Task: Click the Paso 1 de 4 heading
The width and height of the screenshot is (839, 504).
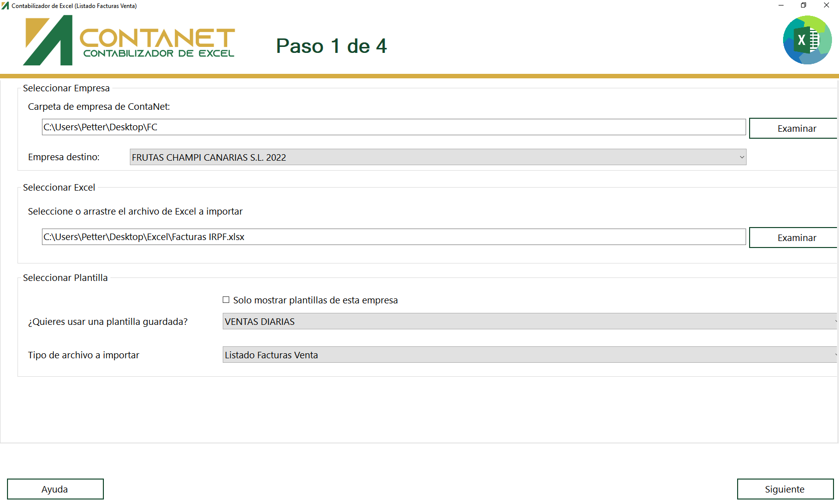Action: pos(332,46)
